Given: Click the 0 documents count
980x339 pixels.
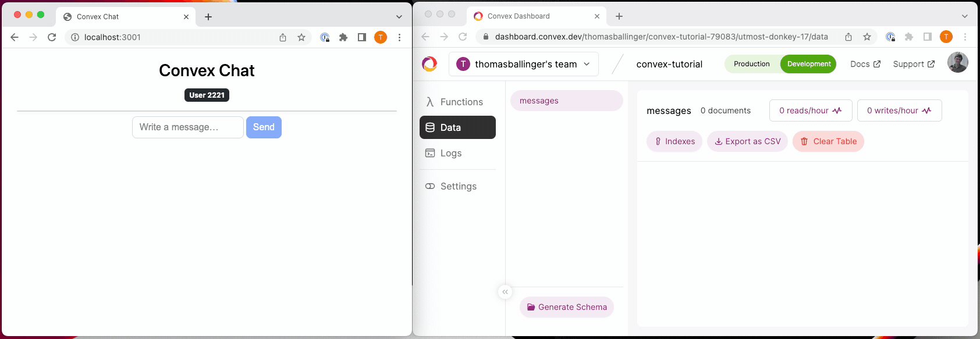Looking at the screenshot, I should click(725, 110).
